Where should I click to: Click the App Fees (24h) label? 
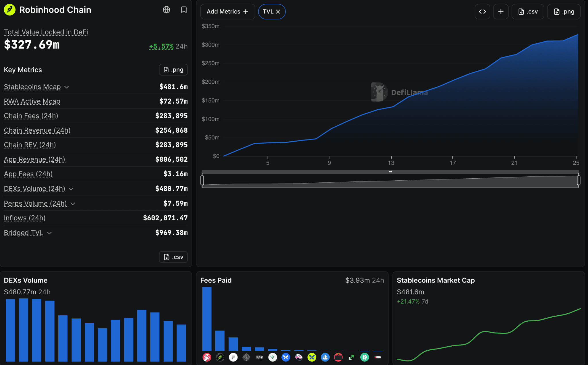point(28,174)
